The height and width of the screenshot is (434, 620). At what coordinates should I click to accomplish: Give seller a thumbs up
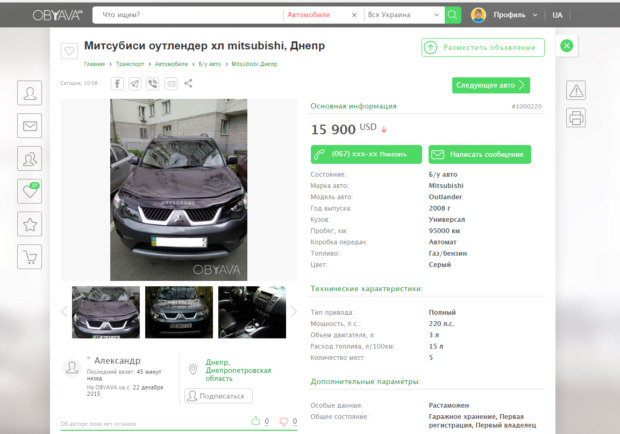256,421
